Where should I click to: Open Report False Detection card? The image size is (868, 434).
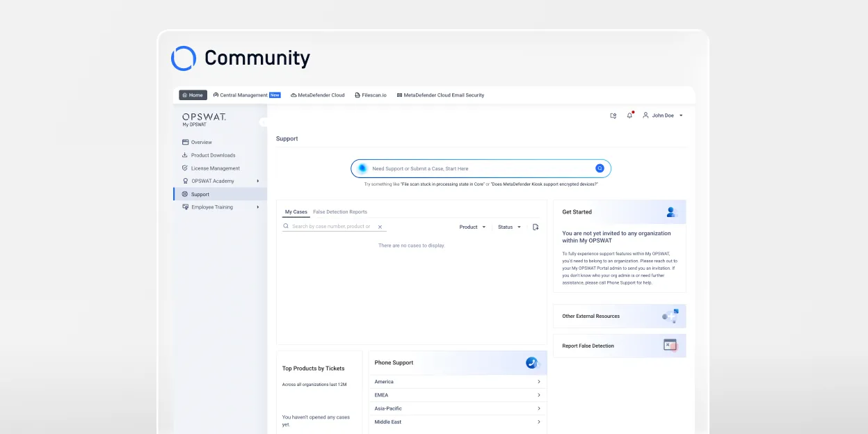pyautogui.click(x=619, y=346)
